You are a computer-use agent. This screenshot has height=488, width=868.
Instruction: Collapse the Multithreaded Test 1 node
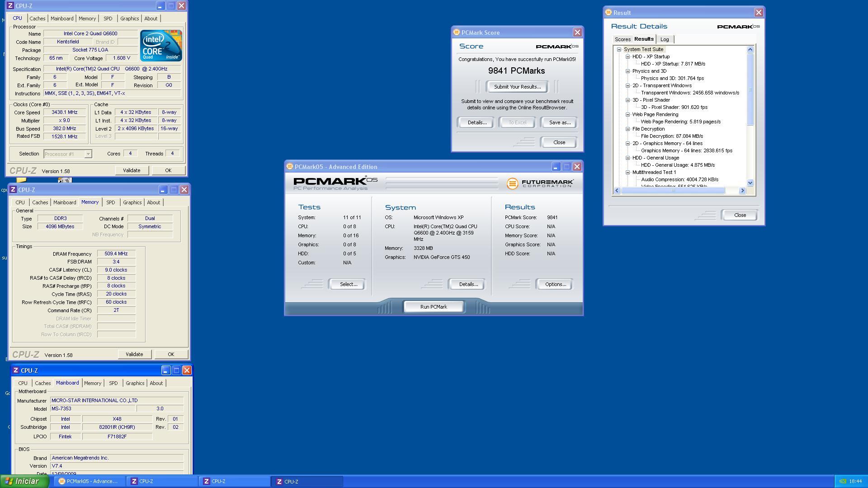pos(627,173)
